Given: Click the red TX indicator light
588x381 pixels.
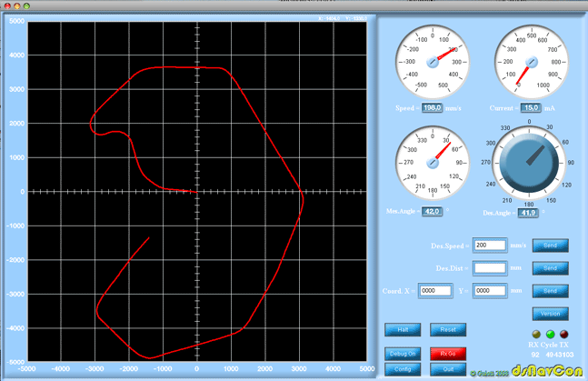Looking at the screenshot, I should tap(564, 334).
